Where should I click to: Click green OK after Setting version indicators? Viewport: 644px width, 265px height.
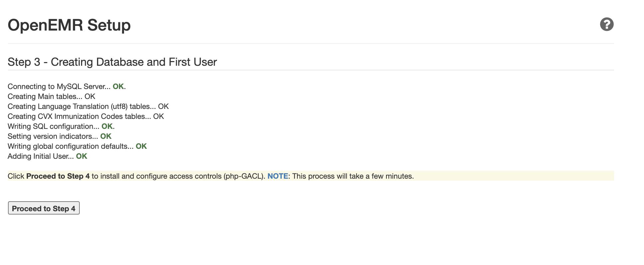coord(106,136)
